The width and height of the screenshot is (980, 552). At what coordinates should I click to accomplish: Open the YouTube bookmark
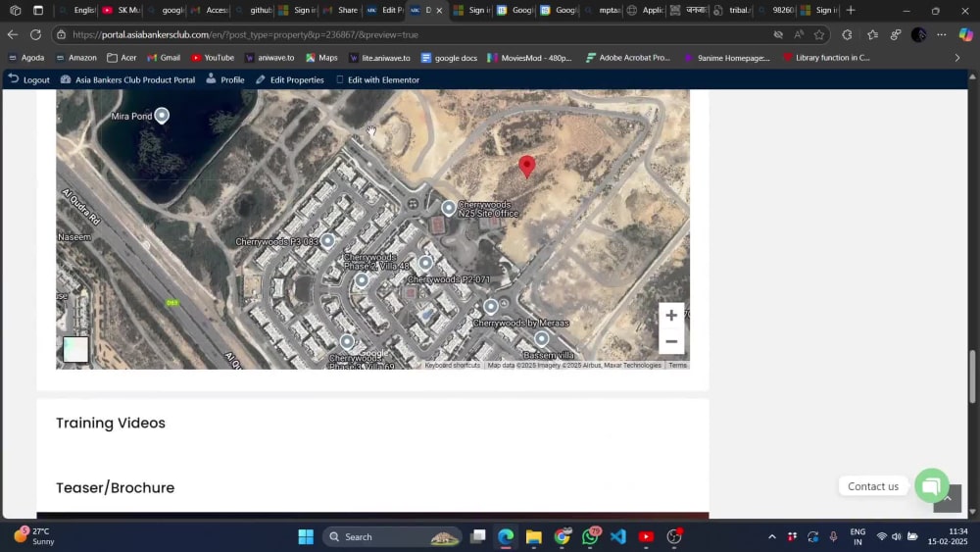point(213,58)
